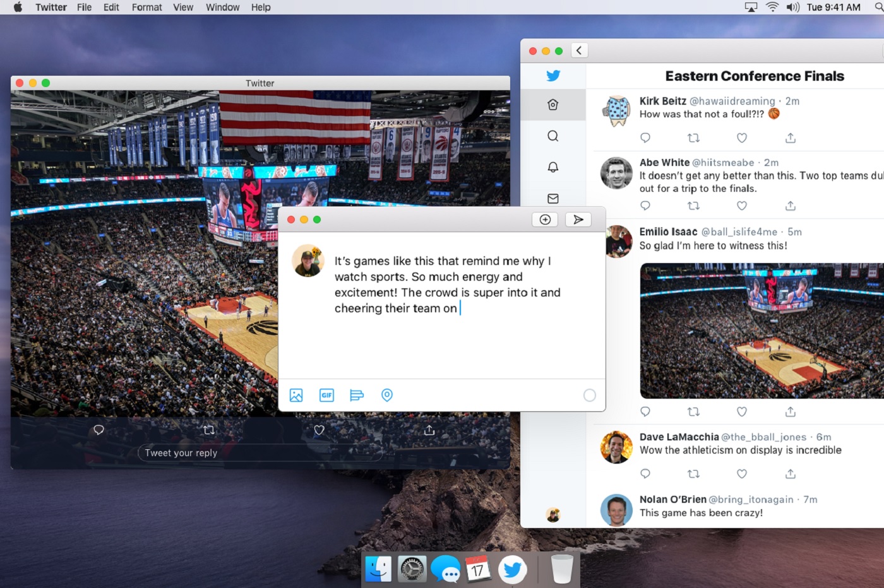Share Dave LaMacchia's tweet
Viewport: 884px width, 588px height.
(791, 474)
